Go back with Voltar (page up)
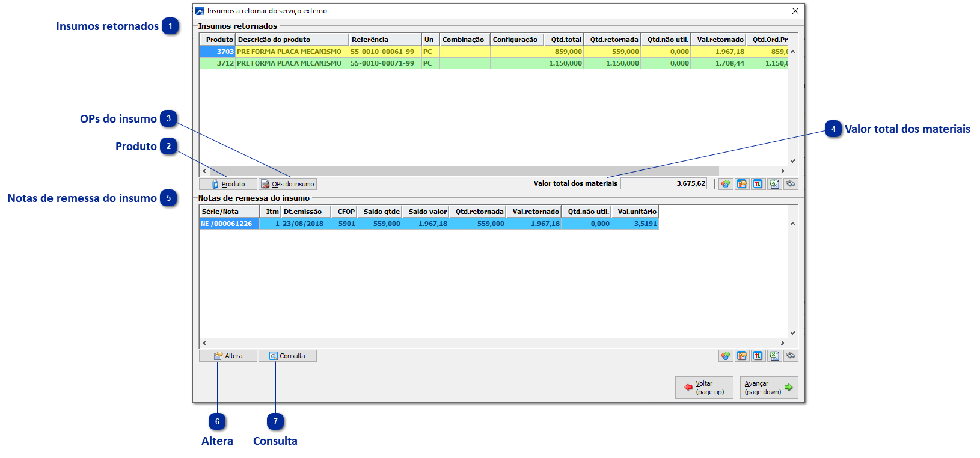 704,388
